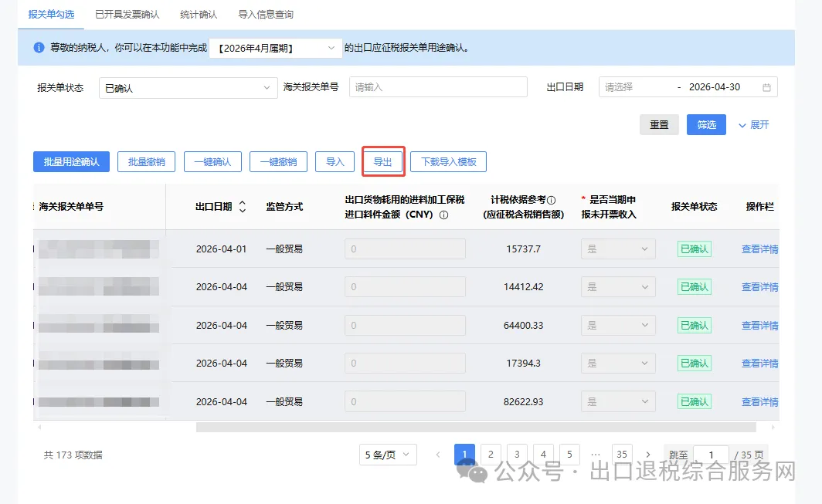Go to previous page arrow
This screenshot has width=822, height=504.
[x=438, y=455]
